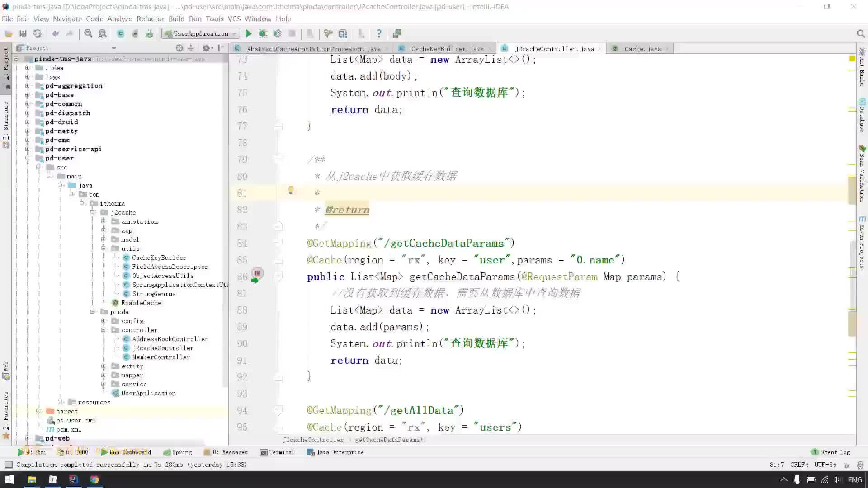Expand the resources folder node

[x=60, y=402]
